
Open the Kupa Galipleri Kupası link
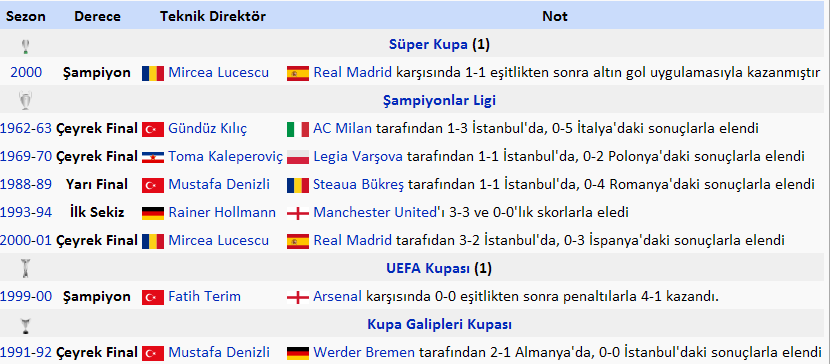point(439,324)
